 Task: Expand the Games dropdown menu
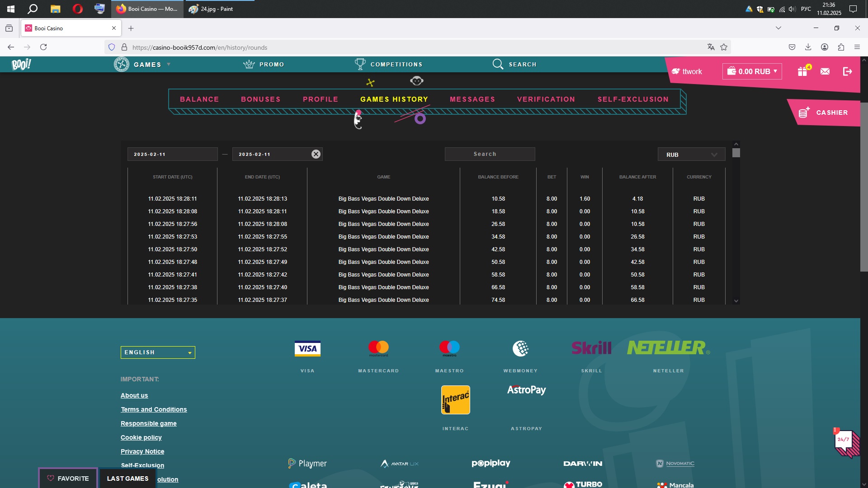click(142, 65)
